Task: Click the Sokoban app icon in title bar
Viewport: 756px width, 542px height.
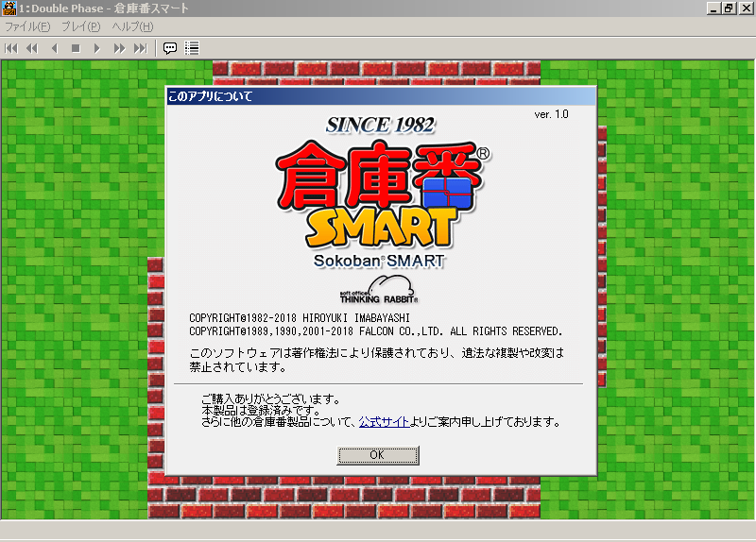Action: [x=9, y=8]
